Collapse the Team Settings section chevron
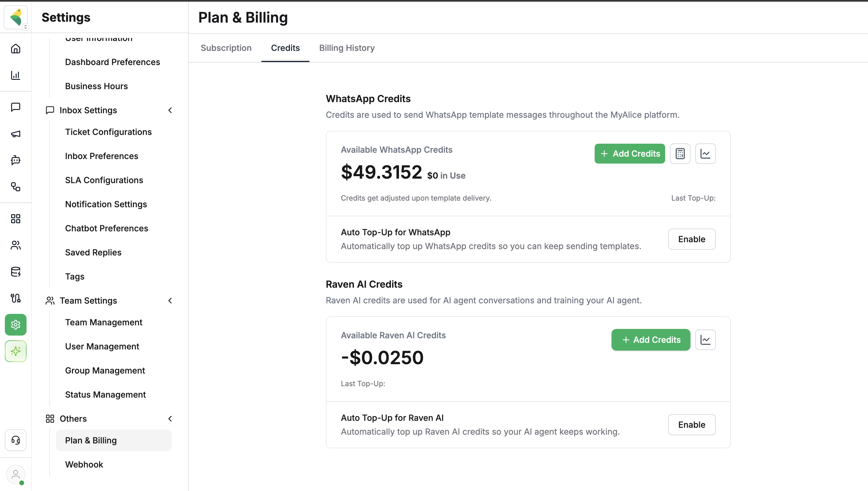Screen dimensions: 868x491 (x=170, y=300)
